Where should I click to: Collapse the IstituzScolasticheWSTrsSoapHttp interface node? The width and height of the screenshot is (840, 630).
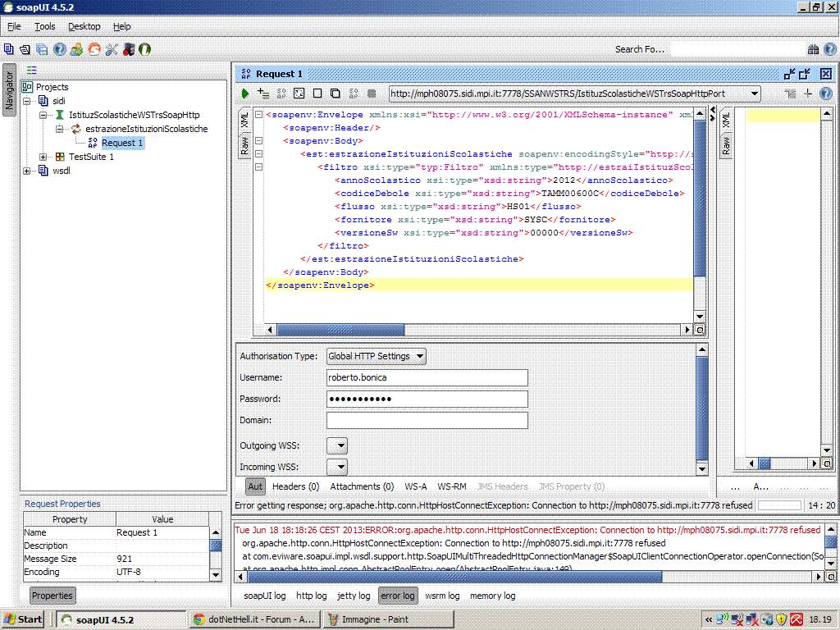pos(43,115)
